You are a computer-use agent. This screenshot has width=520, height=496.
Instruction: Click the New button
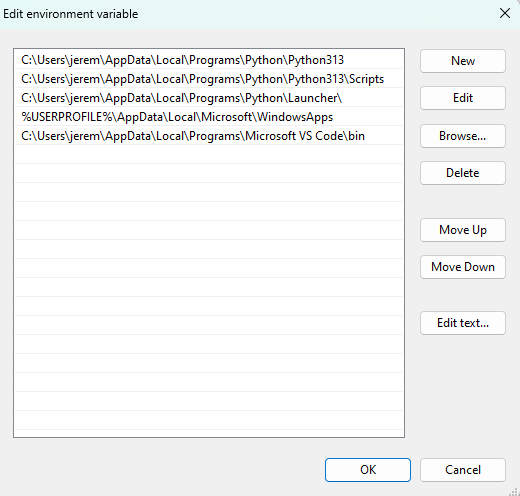(463, 61)
